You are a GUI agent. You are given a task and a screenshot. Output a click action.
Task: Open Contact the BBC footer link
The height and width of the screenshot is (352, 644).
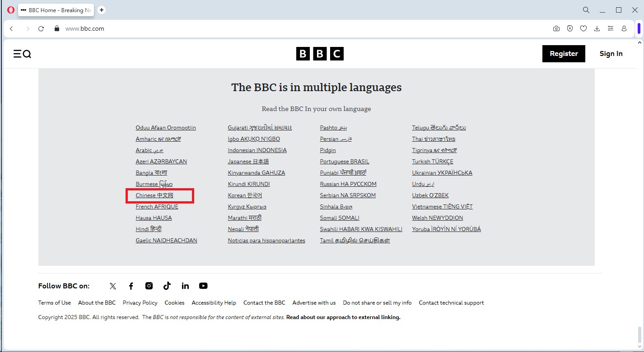coord(264,303)
